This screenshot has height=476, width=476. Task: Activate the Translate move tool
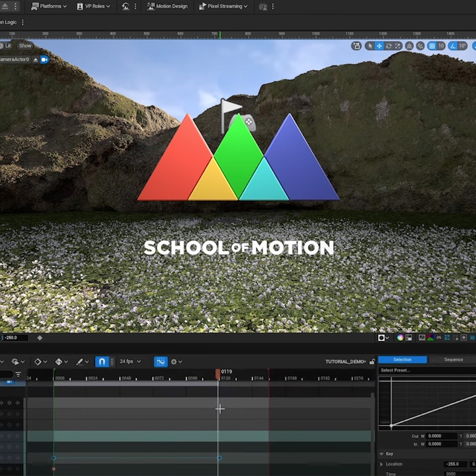pos(379,46)
